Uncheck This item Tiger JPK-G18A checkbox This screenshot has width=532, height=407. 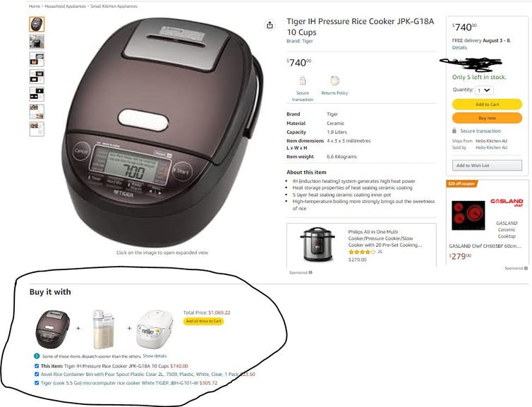[x=37, y=366]
